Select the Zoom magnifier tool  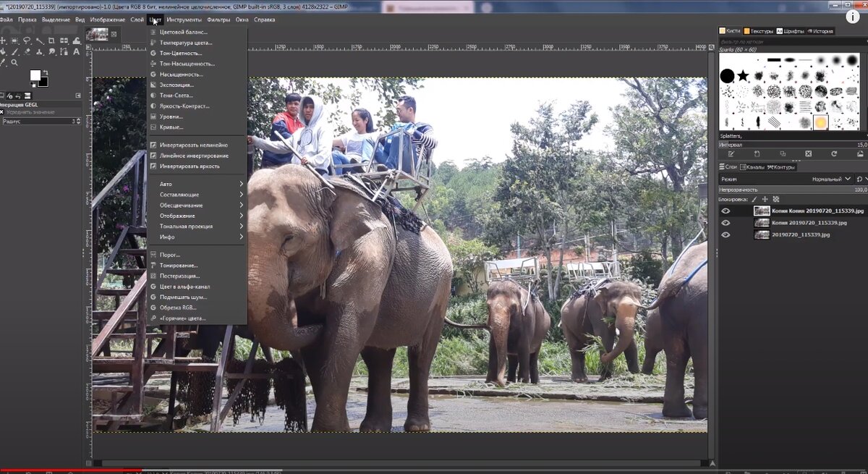tap(14, 62)
